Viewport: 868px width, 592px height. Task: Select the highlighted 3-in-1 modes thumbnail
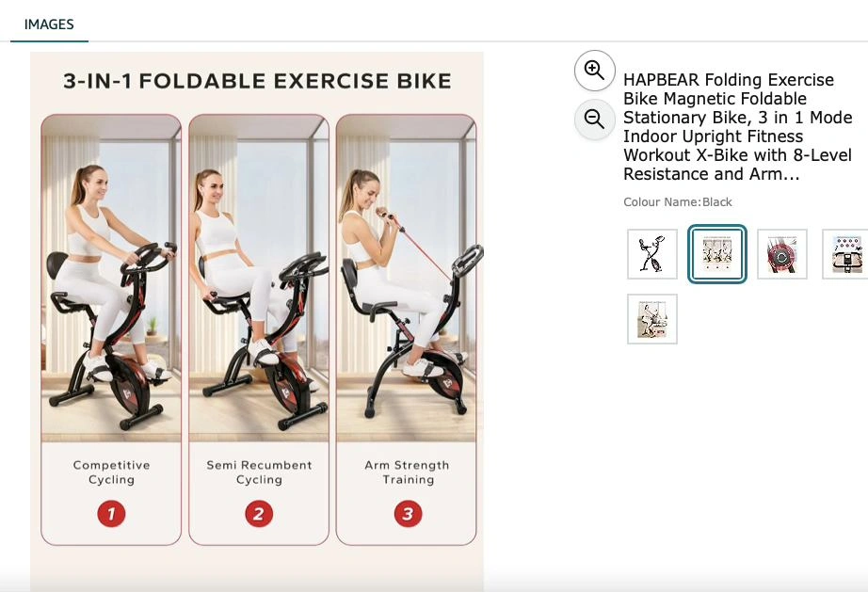click(x=717, y=254)
